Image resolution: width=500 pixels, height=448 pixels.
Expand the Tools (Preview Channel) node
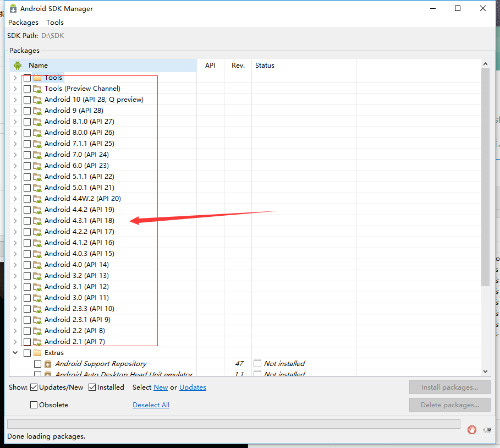pyautogui.click(x=15, y=89)
